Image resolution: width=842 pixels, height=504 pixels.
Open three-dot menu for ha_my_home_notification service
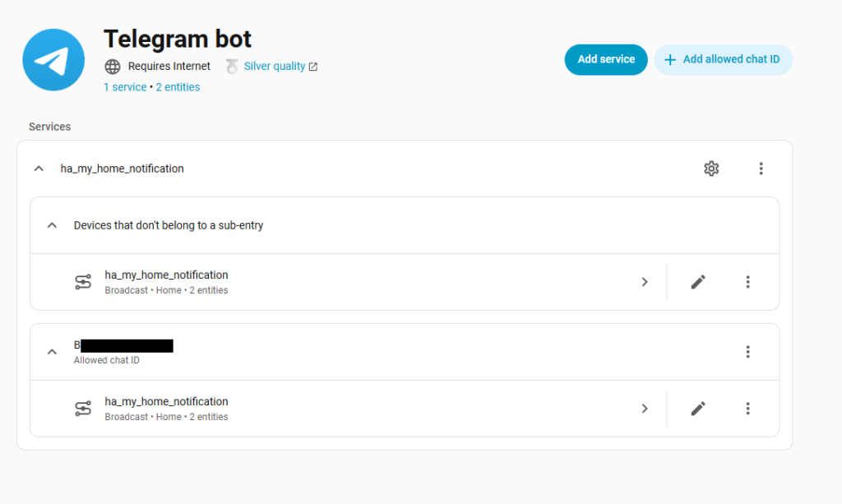tap(761, 169)
